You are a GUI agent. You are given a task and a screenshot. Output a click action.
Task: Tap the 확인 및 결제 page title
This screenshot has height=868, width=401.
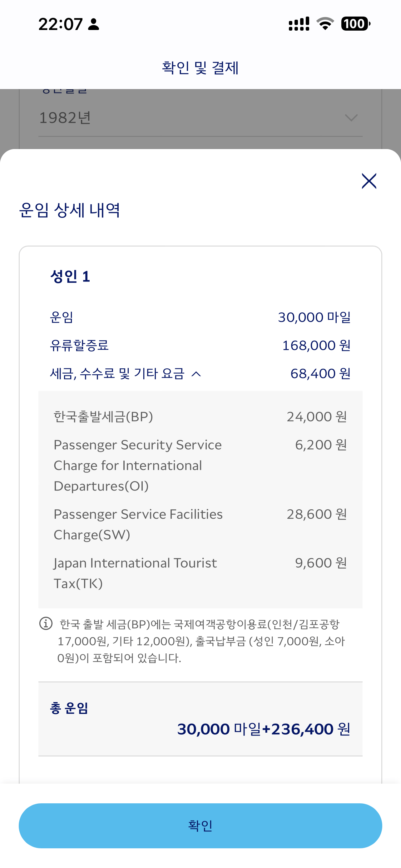tap(200, 68)
